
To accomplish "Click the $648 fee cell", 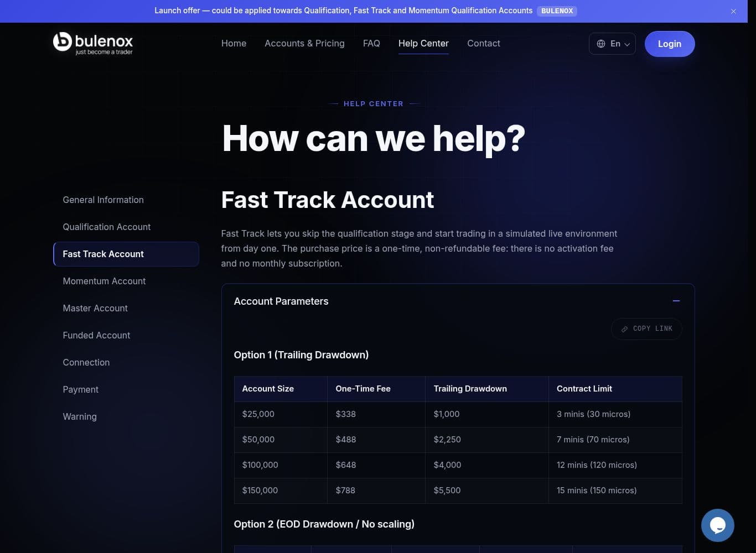I will click(376, 465).
